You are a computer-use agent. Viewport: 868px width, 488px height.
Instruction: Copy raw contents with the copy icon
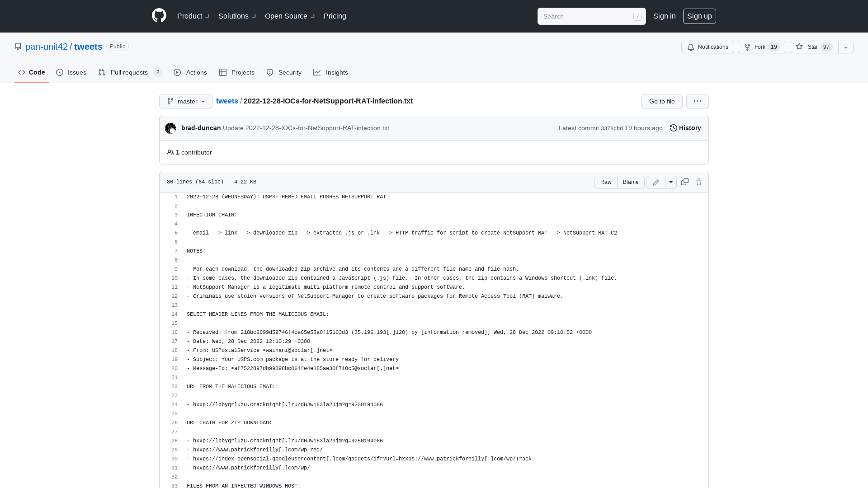[685, 182]
